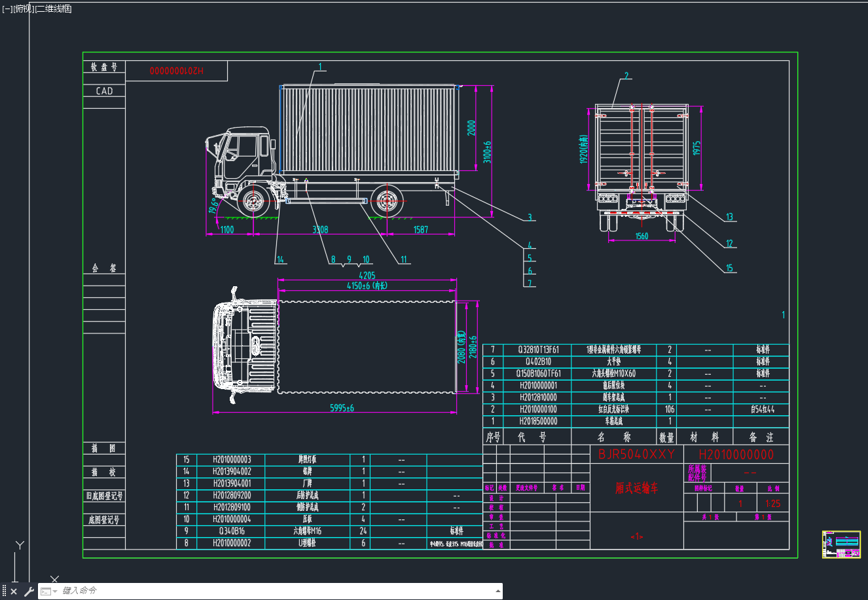Viewport: 868px width, 600px height.
Task: Open command line customize wrench menu
Action: [29, 591]
